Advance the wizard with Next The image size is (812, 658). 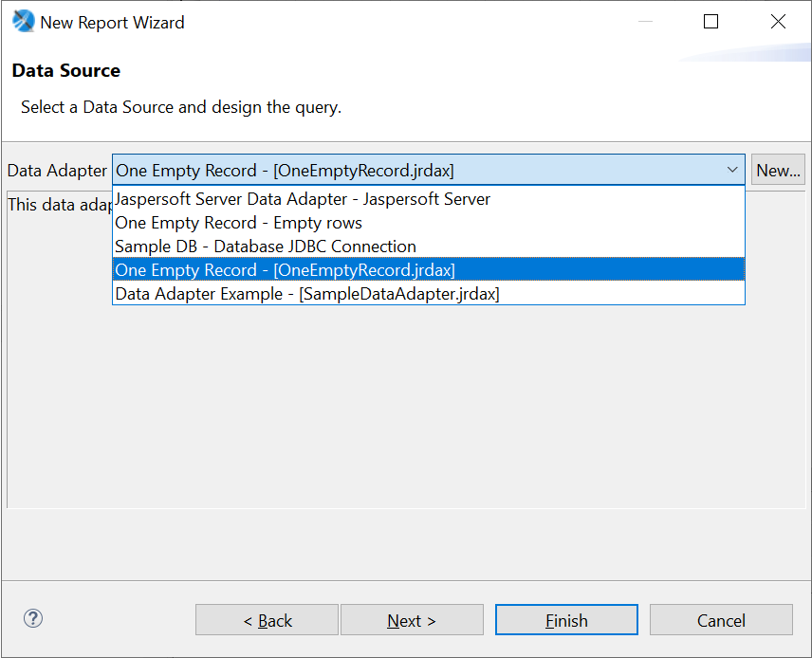[412, 620]
